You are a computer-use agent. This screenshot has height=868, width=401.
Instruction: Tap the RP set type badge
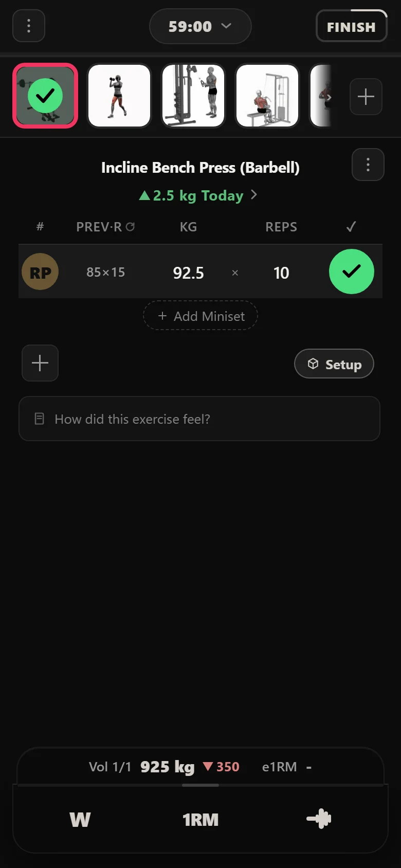click(x=40, y=272)
